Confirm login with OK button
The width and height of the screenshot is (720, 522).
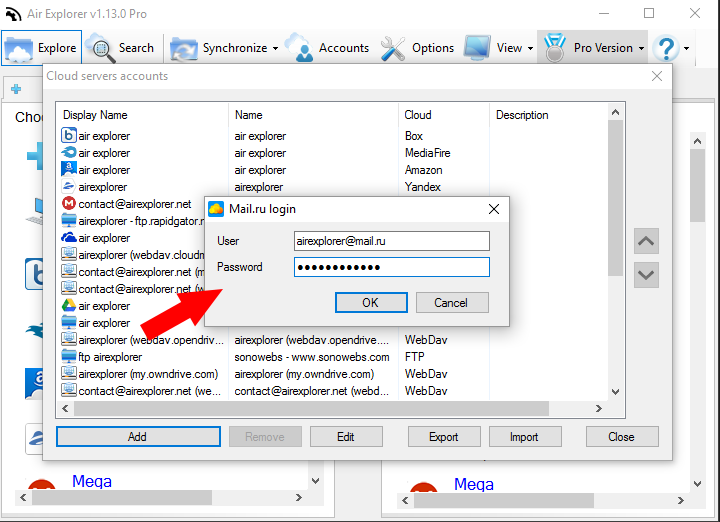tap(371, 303)
